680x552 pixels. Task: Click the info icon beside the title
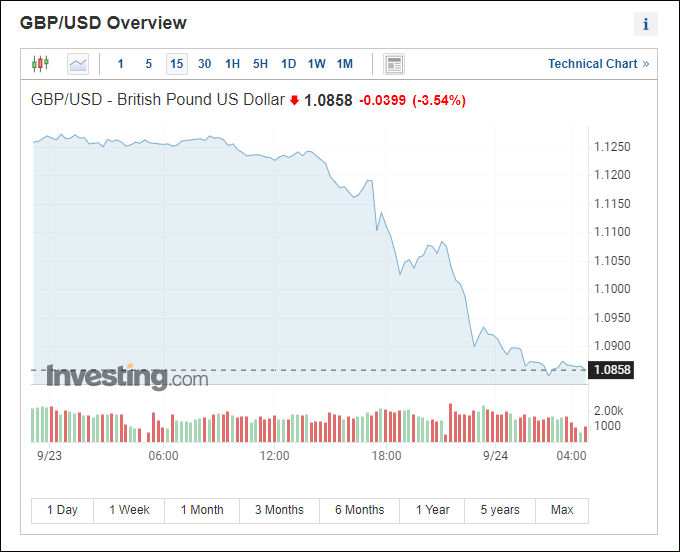pos(646,24)
